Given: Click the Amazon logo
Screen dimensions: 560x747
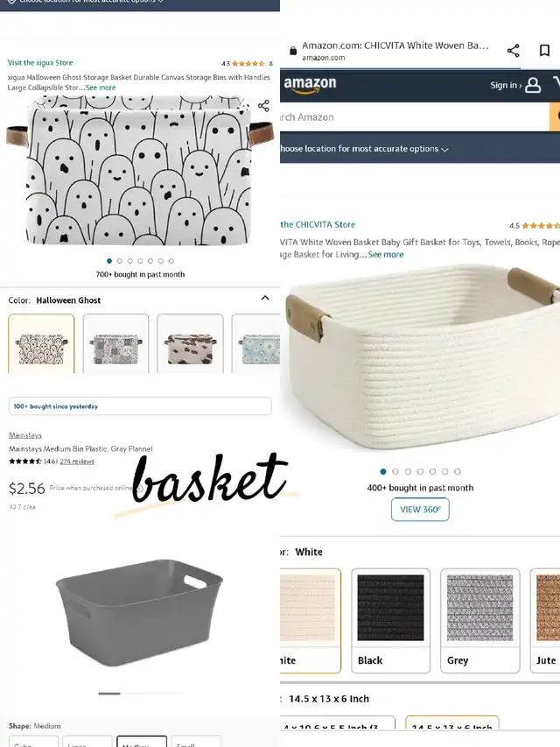Looking at the screenshot, I should click(x=310, y=85).
